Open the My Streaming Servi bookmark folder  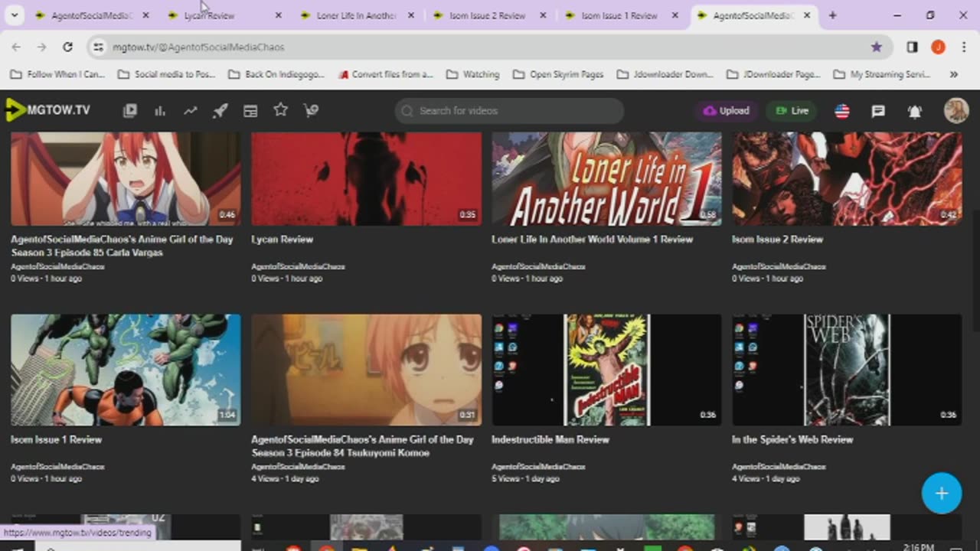(x=882, y=74)
